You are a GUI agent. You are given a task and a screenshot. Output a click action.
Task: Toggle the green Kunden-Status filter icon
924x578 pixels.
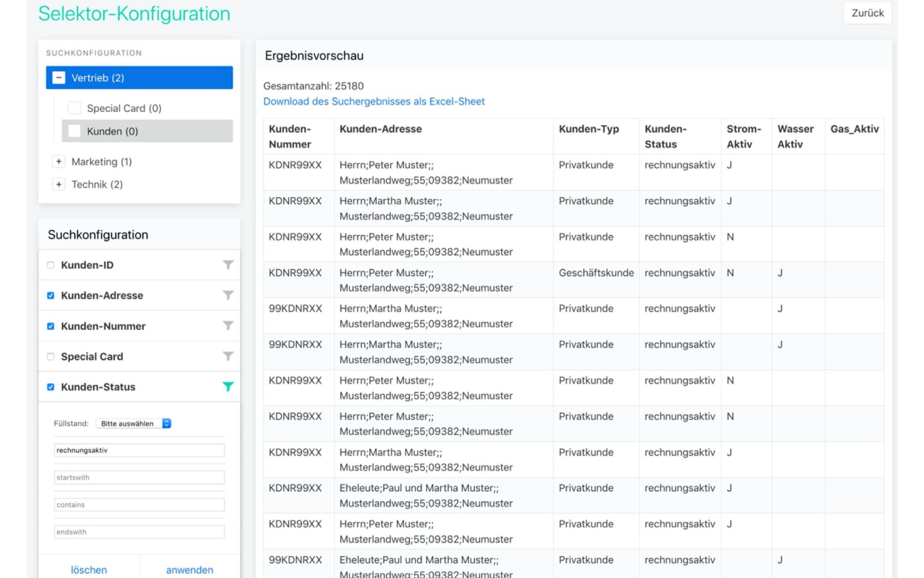pos(228,386)
